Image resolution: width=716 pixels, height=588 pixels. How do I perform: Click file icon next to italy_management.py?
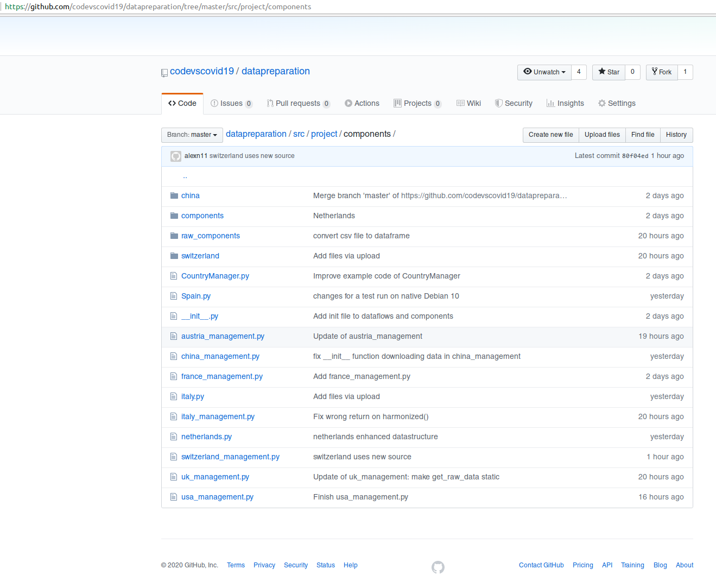coord(174,416)
